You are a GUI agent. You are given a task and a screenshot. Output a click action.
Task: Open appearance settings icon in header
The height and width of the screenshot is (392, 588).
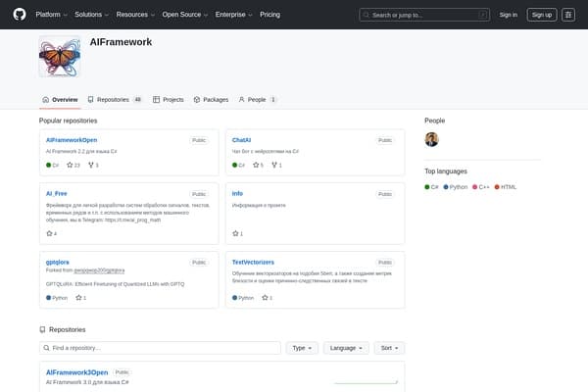pyautogui.click(x=568, y=15)
